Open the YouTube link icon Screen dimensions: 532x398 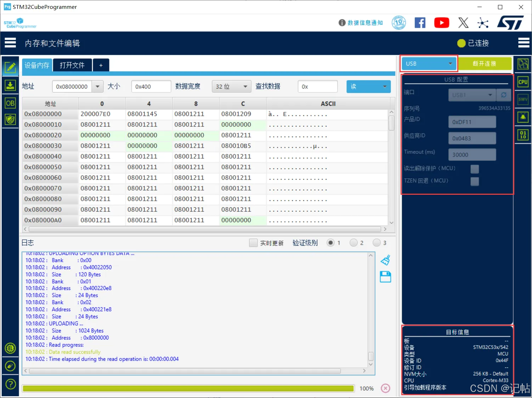442,23
